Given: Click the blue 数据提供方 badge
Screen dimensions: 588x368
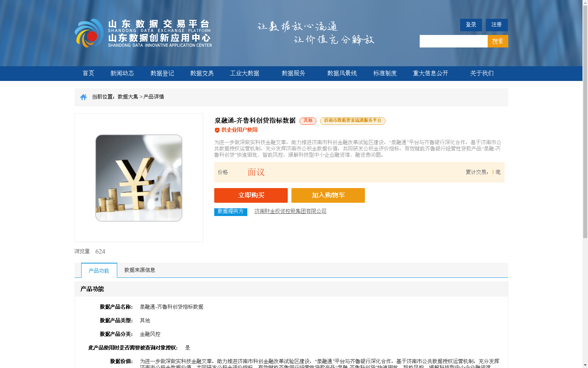Looking at the screenshot, I should (x=230, y=212).
